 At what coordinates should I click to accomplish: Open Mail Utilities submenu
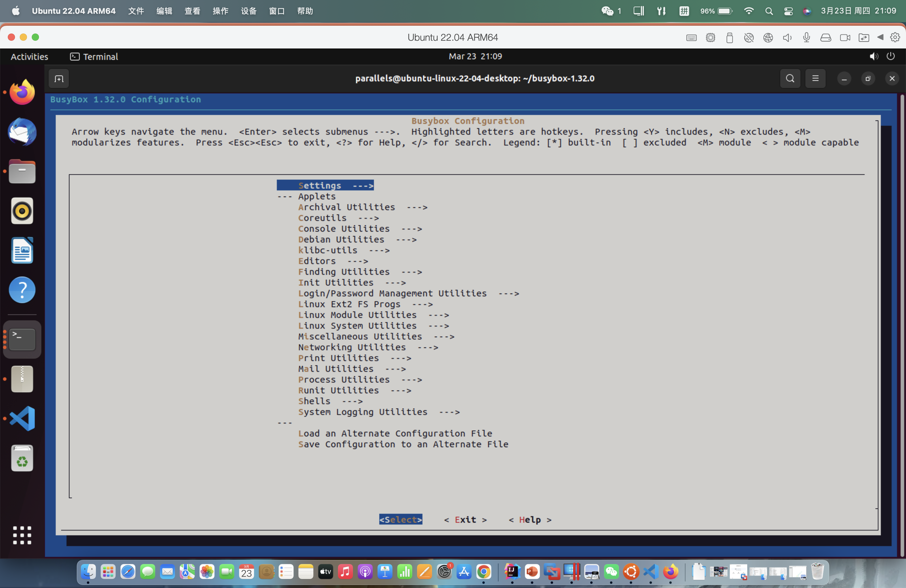pyautogui.click(x=352, y=369)
